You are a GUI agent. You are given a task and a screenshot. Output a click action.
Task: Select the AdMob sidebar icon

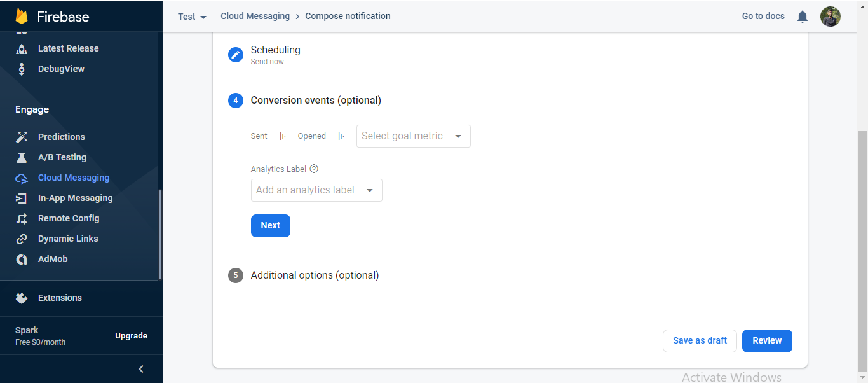coord(22,259)
